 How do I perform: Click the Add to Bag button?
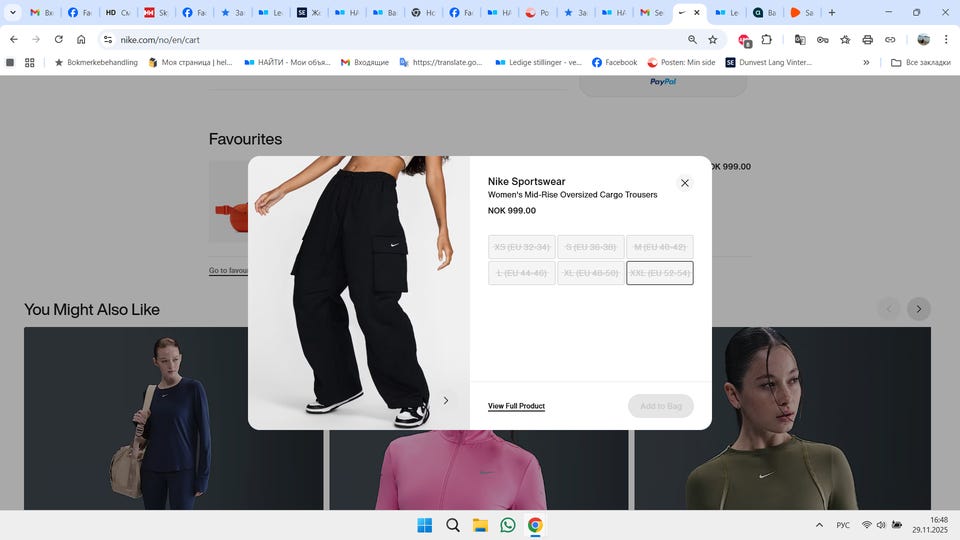(x=661, y=406)
